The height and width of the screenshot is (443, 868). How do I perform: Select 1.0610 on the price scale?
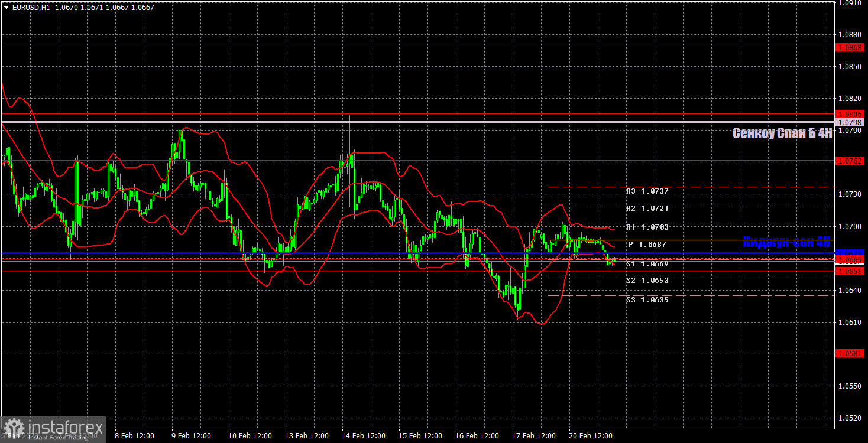point(850,322)
